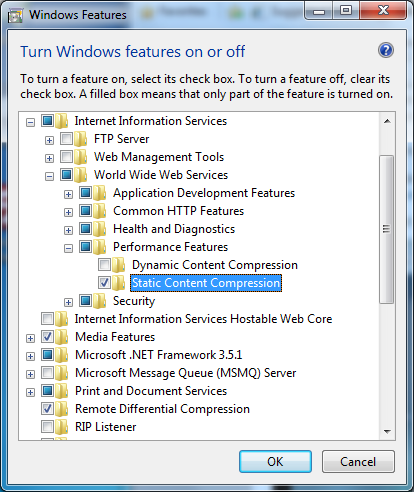Expand the Media Features node
Screen dimensions: 414x492
30,338
